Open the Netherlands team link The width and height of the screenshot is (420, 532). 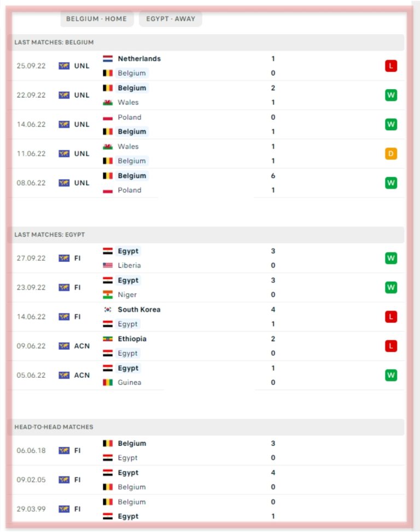(139, 59)
